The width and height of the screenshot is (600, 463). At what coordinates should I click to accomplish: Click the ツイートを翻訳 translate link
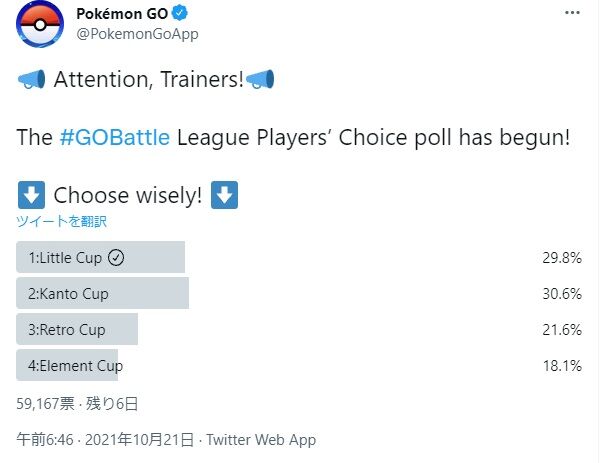(x=62, y=221)
